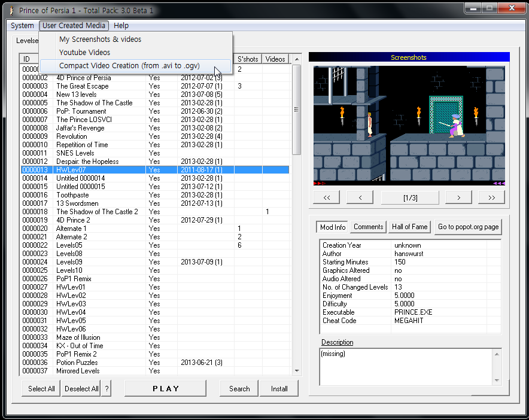Select the row New 13 levels
529x420 pixels.
click(155, 95)
